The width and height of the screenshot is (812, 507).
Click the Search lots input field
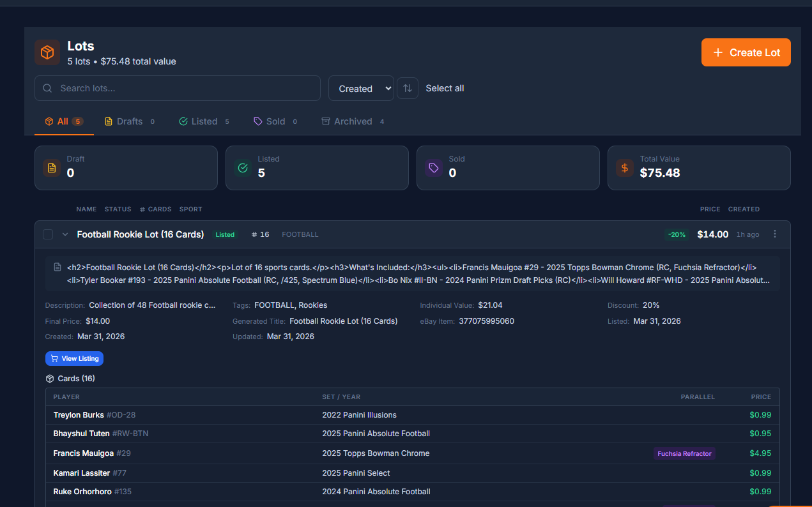pyautogui.click(x=185, y=88)
